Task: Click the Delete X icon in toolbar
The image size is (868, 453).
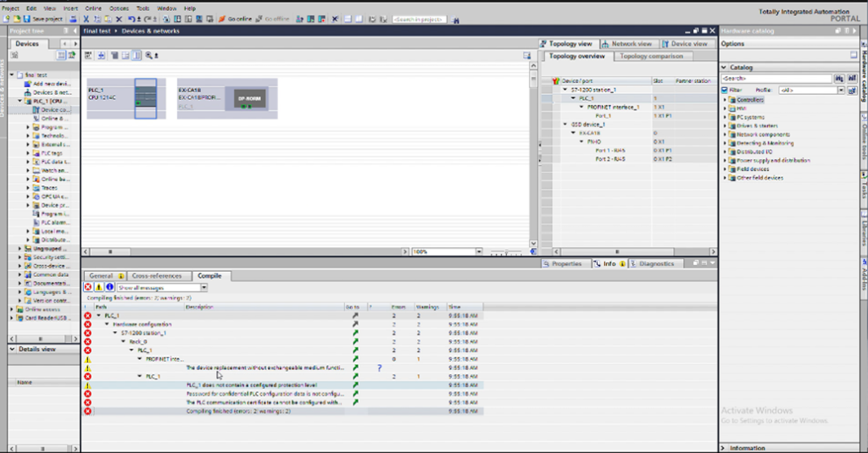Action: pos(119,19)
